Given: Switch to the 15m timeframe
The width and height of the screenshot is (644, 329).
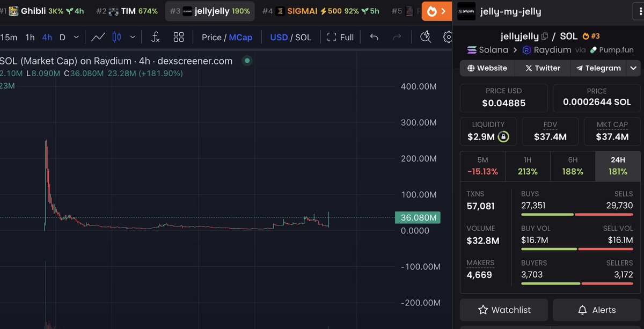Looking at the screenshot, I should [9, 37].
